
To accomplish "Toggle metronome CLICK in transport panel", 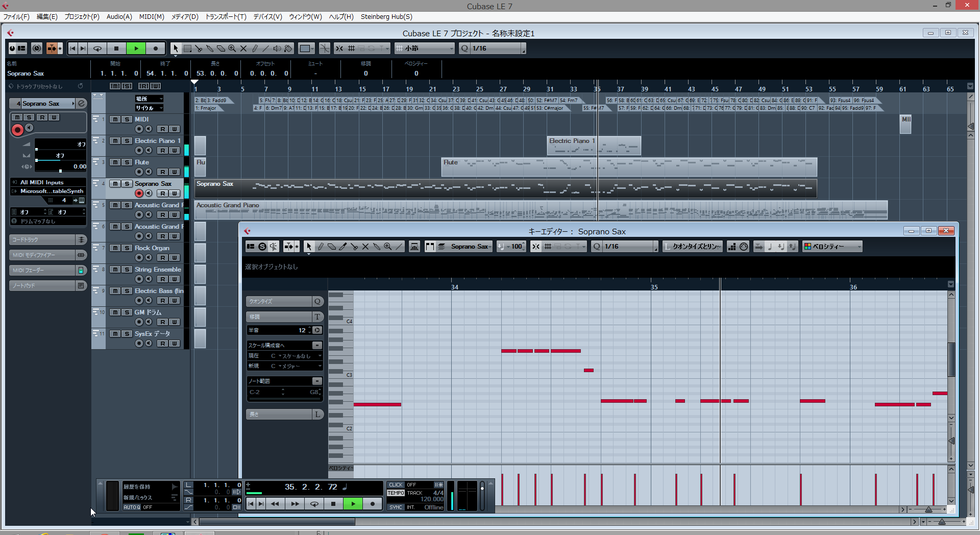I will coord(396,485).
